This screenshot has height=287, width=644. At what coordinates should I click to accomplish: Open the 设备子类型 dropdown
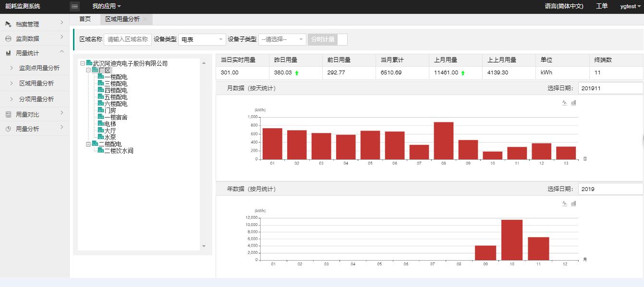point(282,39)
